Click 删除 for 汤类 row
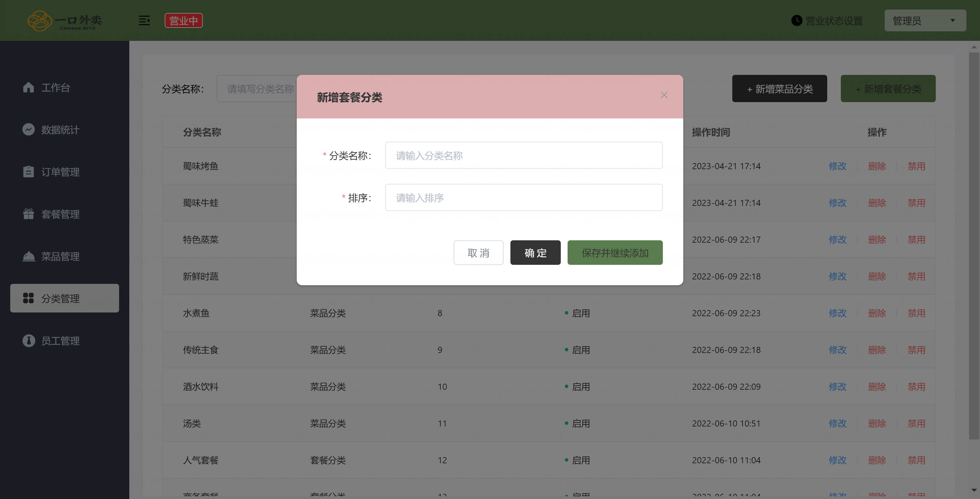The width and height of the screenshot is (980, 499). [877, 423]
